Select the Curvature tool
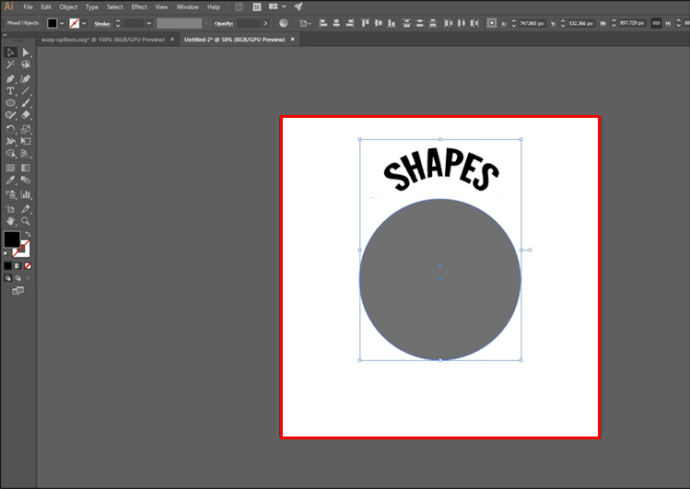This screenshot has height=489, width=690. 26,79
